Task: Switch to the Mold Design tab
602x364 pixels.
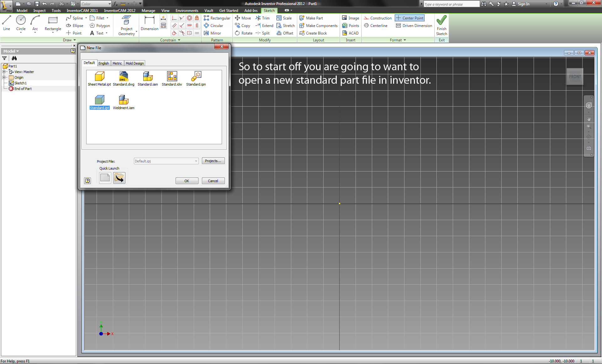Action: pyautogui.click(x=135, y=63)
